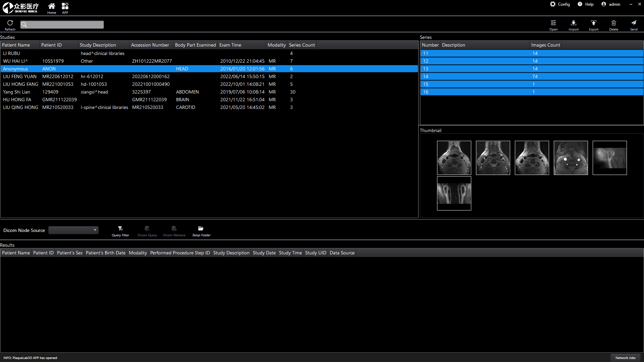644x362 pixels.
Task: Import studies with the Import icon
Action: tap(574, 25)
